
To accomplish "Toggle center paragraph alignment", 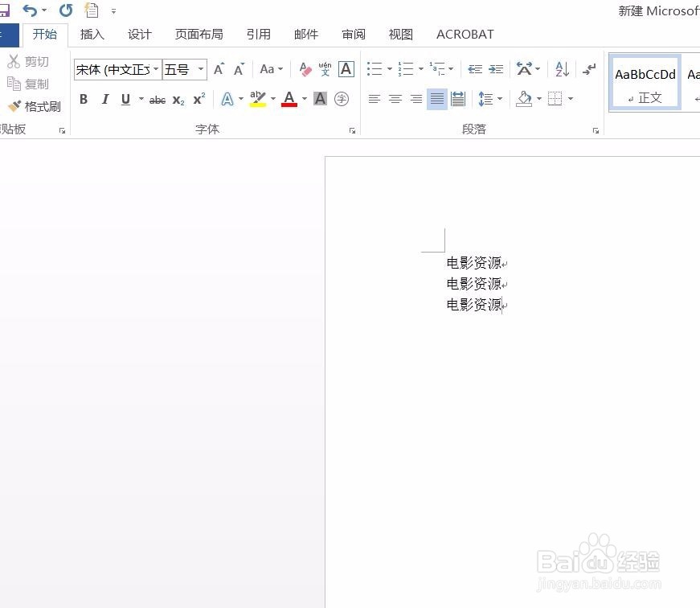I will [395, 99].
